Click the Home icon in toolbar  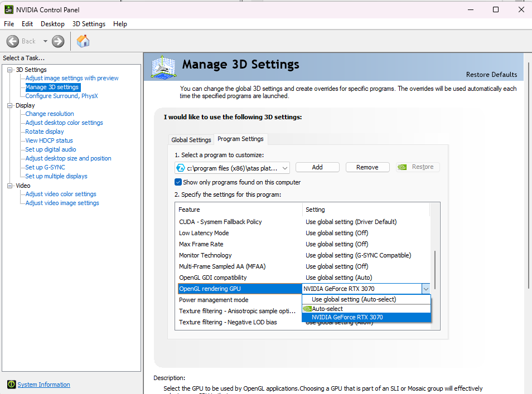pyautogui.click(x=83, y=41)
